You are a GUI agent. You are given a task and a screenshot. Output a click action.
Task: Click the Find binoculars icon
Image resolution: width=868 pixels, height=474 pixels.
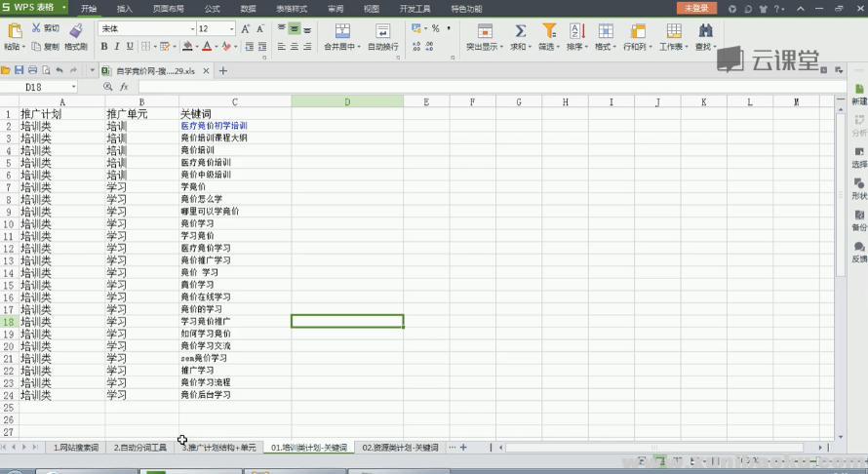704,31
